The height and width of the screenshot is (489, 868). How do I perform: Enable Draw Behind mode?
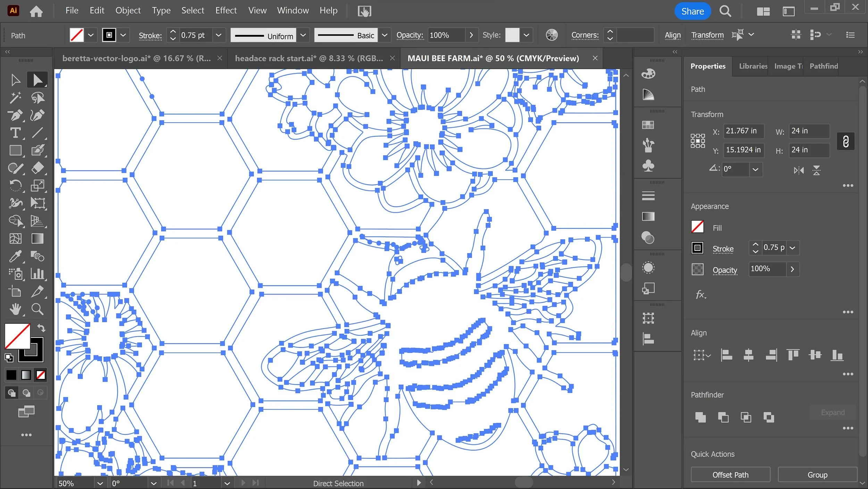point(26,393)
